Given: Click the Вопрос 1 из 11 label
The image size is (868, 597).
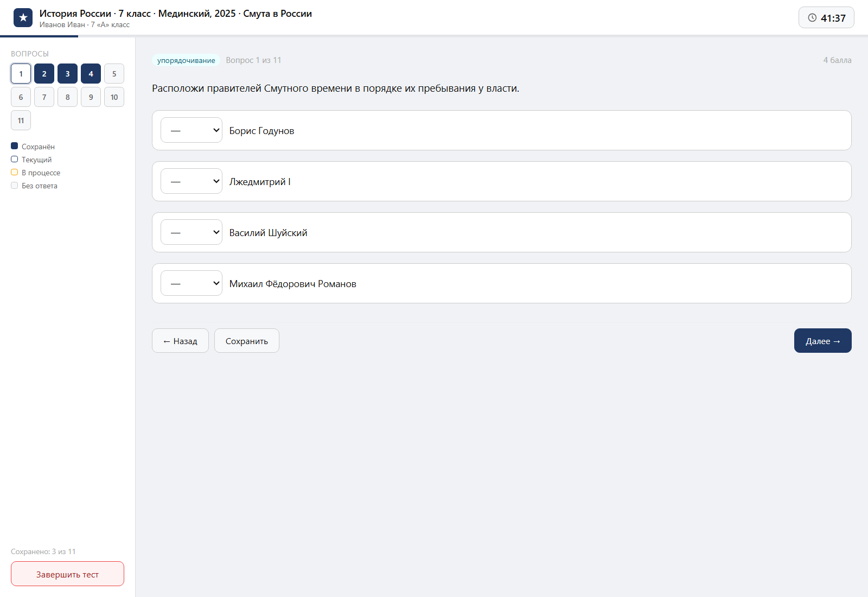Looking at the screenshot, I should [x=253, y=60].
